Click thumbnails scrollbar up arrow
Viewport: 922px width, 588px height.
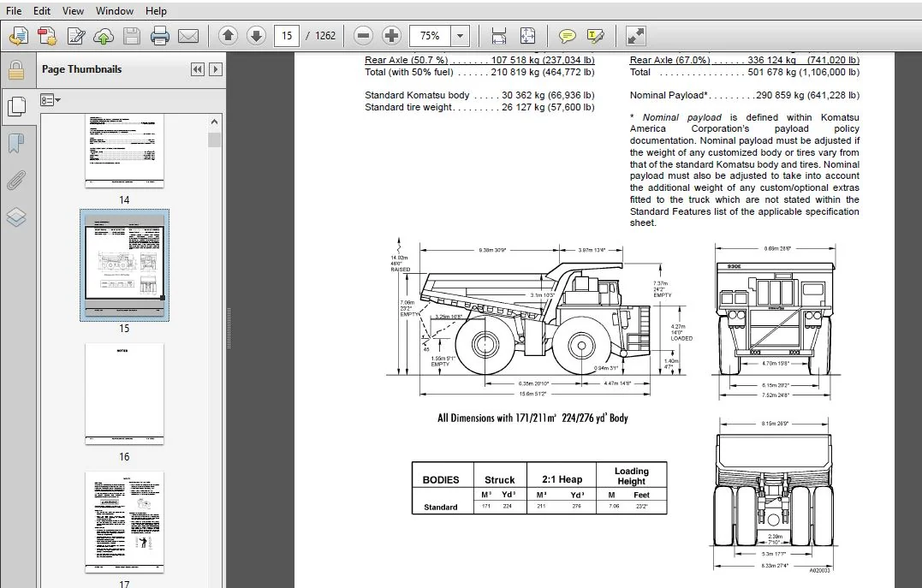(214, 122)
